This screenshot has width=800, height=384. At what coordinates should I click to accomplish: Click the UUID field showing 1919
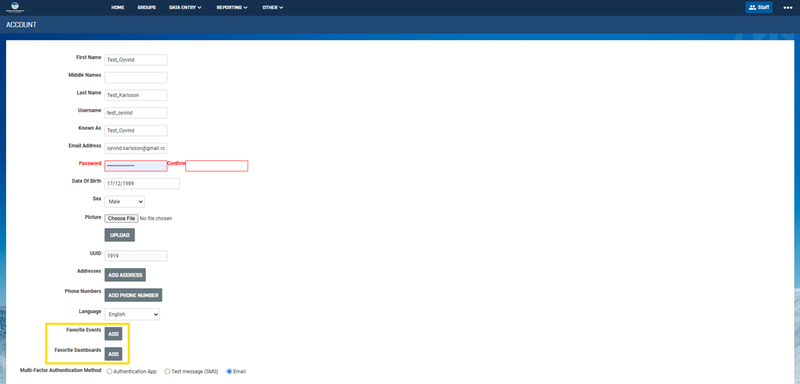pyautogui.click(x=136, y=256)
